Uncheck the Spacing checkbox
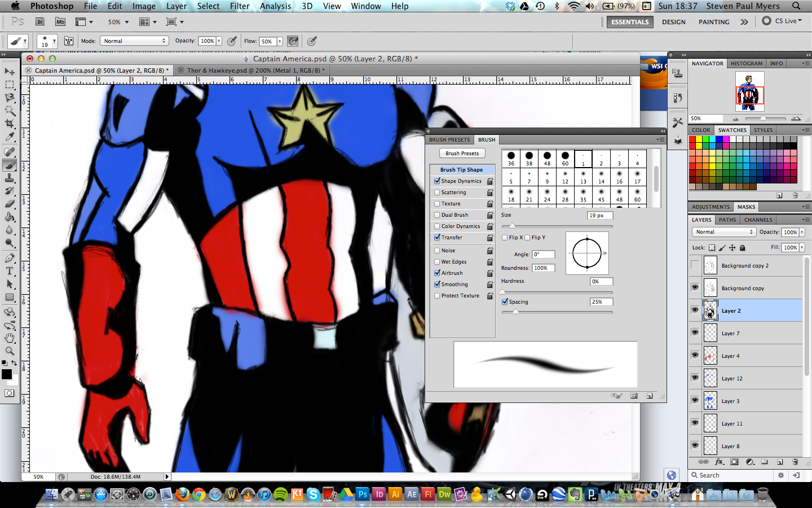This screenshot has height=508, width=812. (505, 302)
